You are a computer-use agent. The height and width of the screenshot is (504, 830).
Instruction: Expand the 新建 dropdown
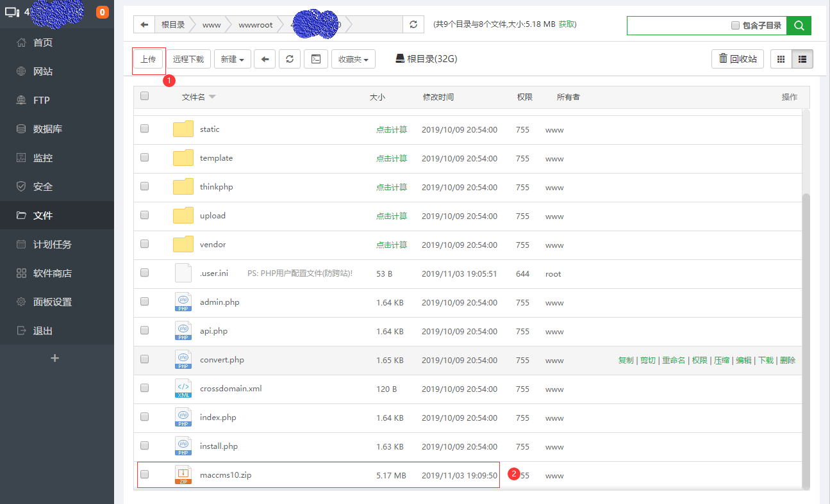coord(232,59)
